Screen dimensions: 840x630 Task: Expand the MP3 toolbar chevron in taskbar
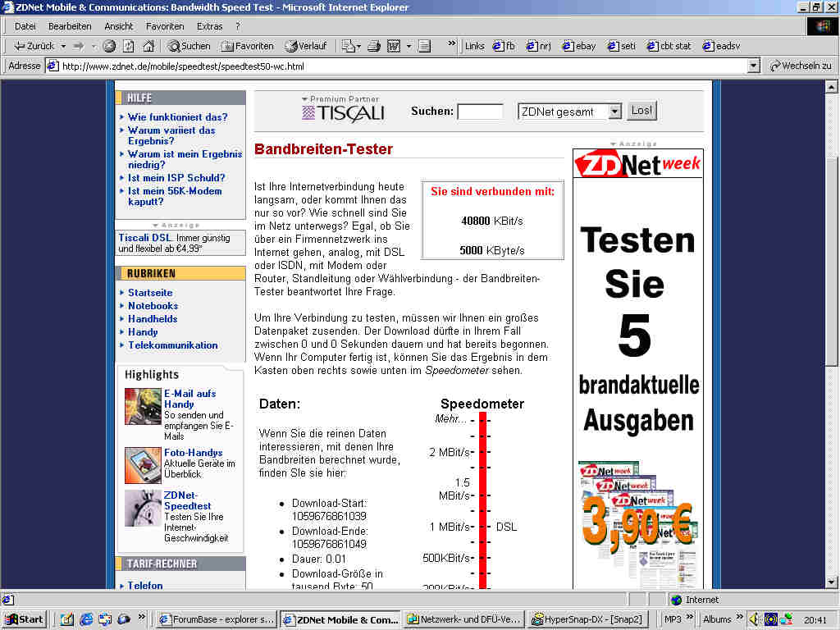point(691,617)
